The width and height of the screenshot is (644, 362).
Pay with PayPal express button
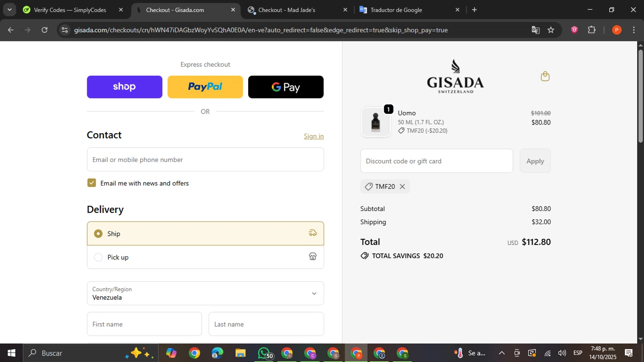coord(205,87)
